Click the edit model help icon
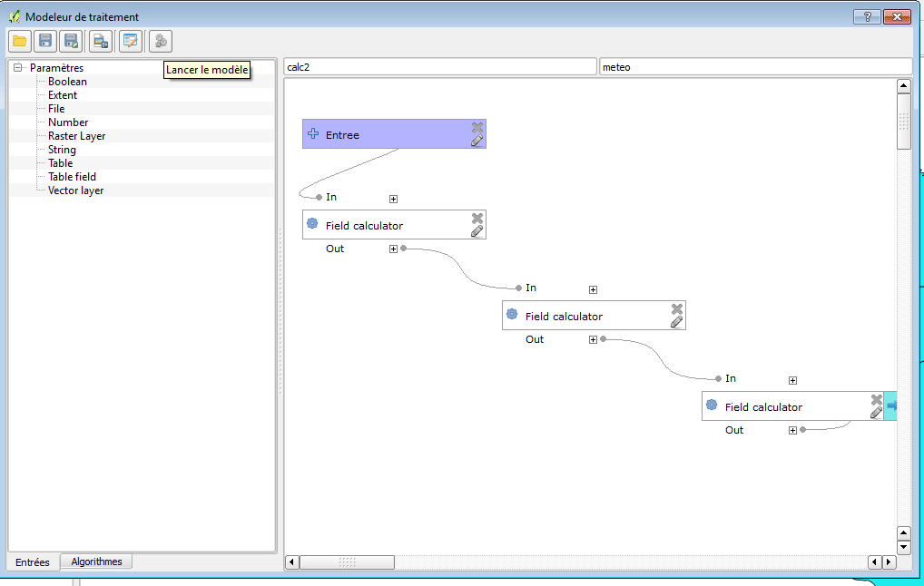The image size is (924, 586). (x=131, y=41)
